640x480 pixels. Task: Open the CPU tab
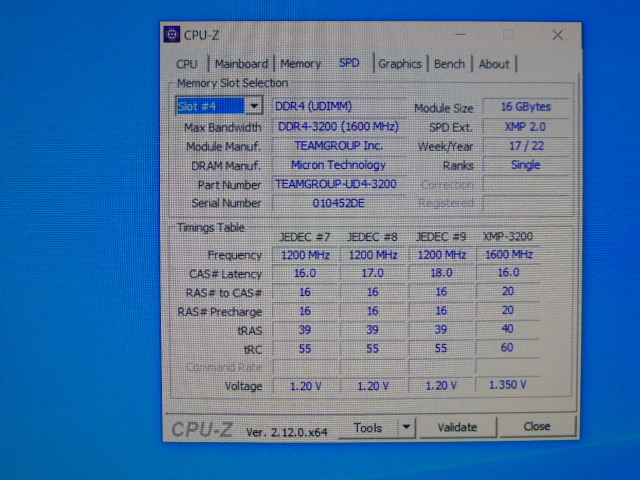(187, 64)
